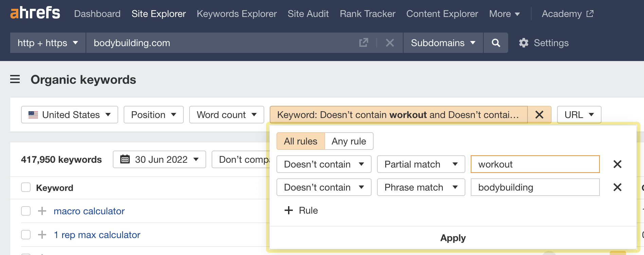Check the select-all Keyword checkbox
This screenshot has height=255, width=644.
[x=26, y=187]
